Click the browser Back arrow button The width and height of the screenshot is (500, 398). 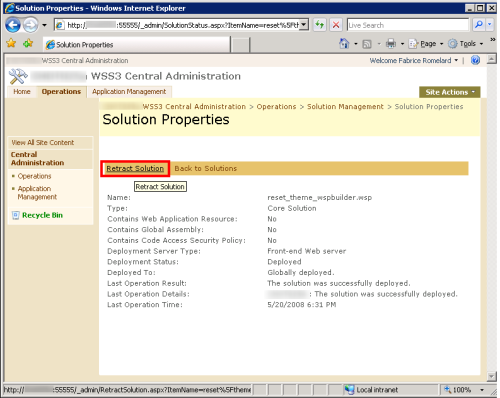13,25
